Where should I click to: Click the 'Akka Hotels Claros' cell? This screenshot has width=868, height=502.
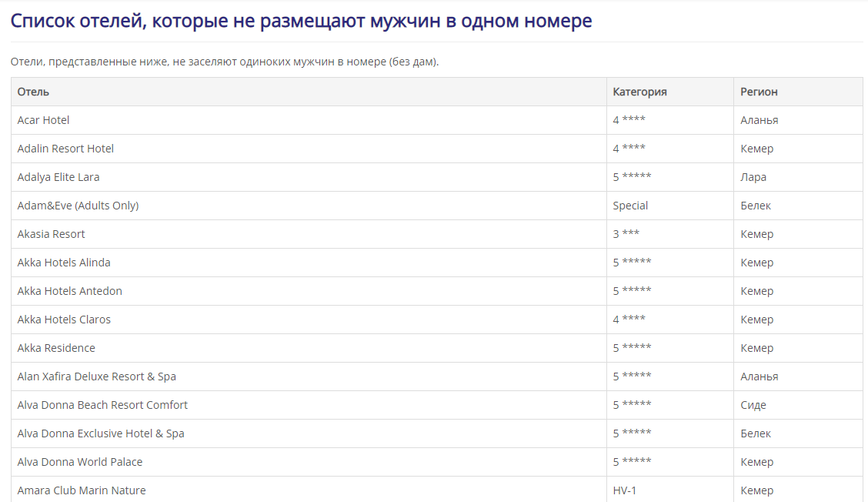tap(309, 320)
